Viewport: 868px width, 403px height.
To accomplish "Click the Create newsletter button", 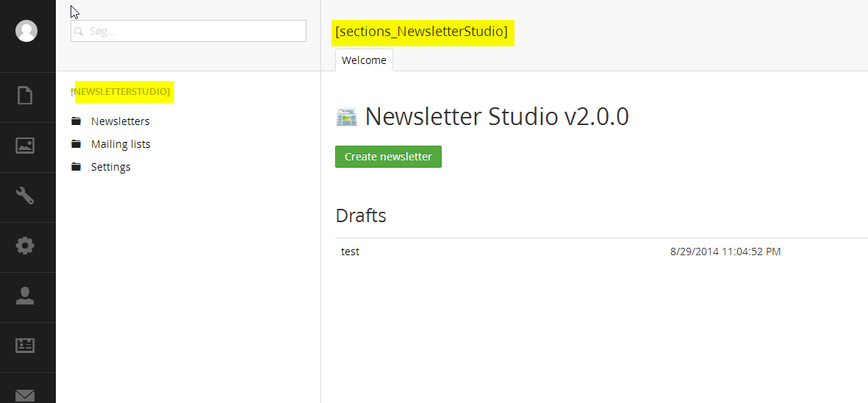I will tap(388, 157).
